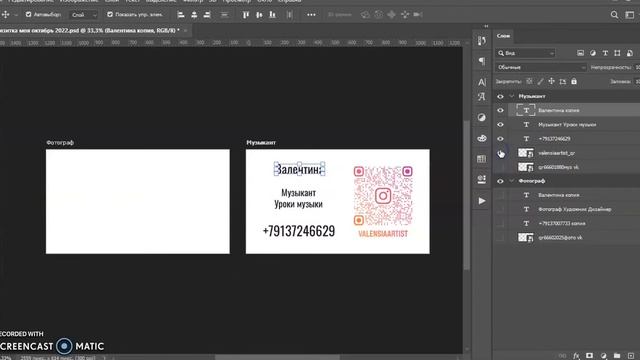Hide the Музыкант group eye icon

coord(500,97)
